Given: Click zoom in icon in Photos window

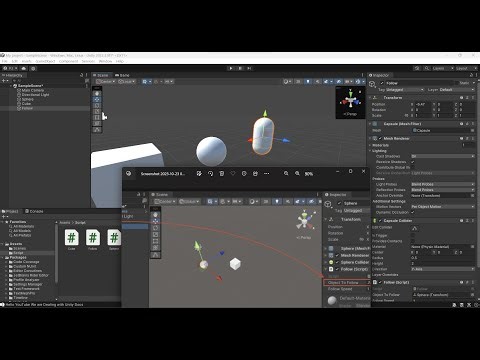Looking at the screenshot, I should point(297,174).
